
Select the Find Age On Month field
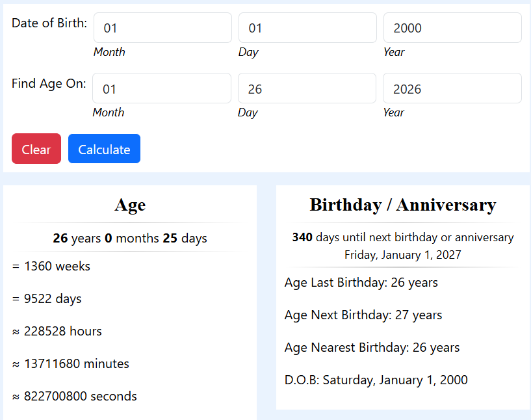[x=161, y=88]
